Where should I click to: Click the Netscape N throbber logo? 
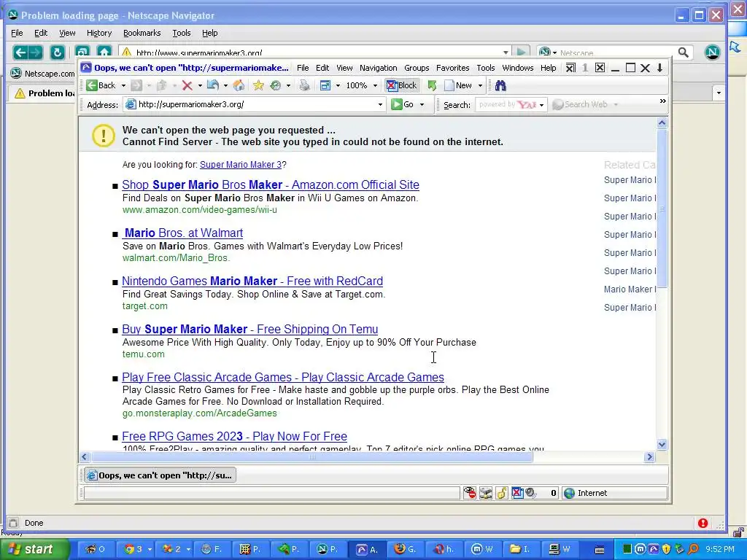tap(712, 52)
